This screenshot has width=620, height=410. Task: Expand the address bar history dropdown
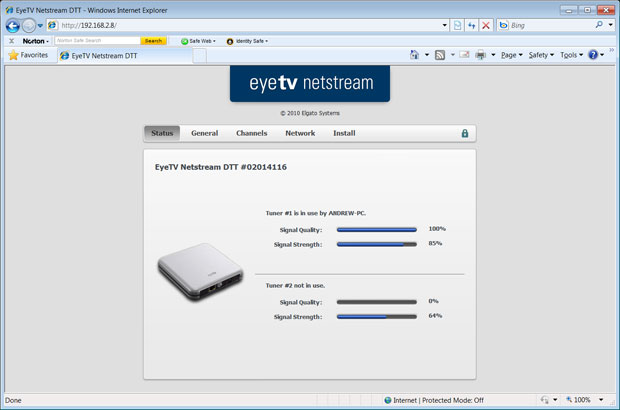[x=445, y=25]
